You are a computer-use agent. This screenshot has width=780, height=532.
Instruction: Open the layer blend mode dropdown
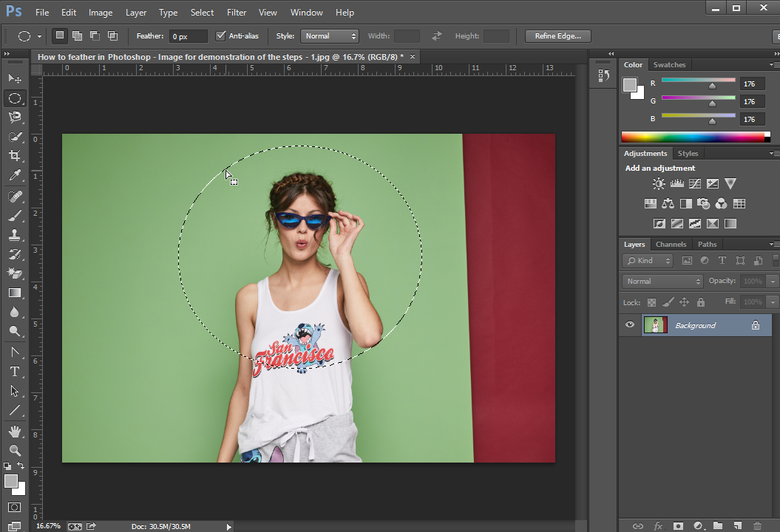pos(662,281)
